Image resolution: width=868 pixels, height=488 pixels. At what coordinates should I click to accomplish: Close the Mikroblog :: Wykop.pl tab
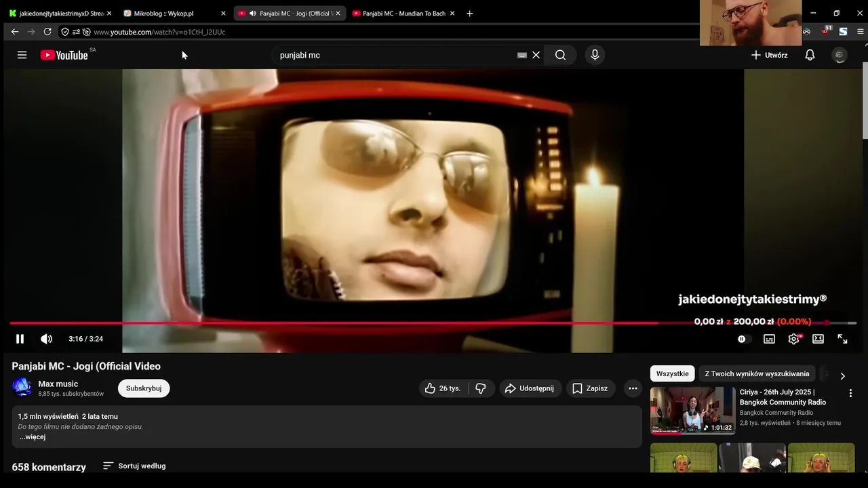click(223, 13)
